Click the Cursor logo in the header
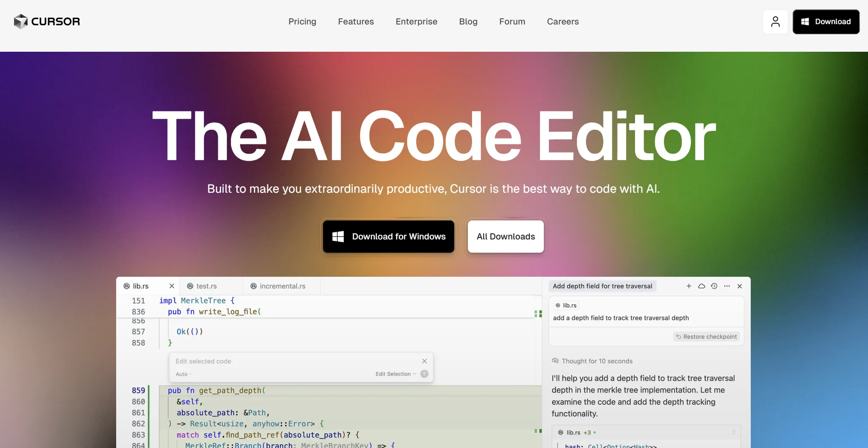This screenshot has height=448, width=868. [47, 22]
